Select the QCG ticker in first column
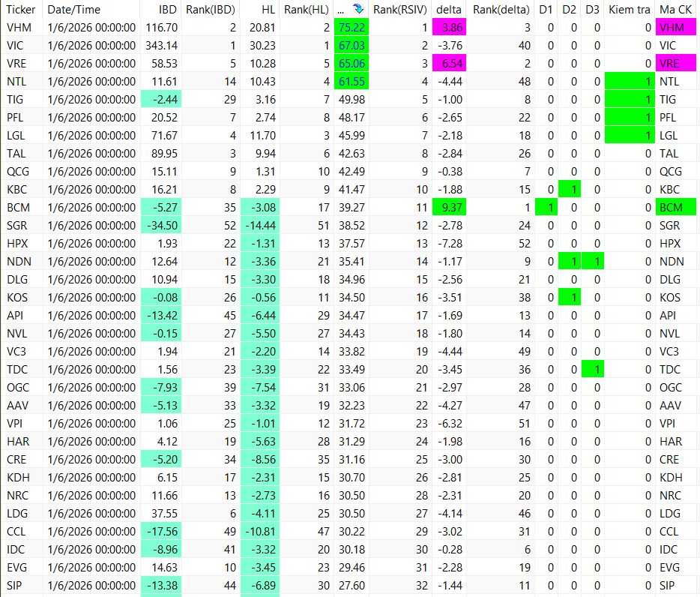Screen dimensions: 700x597 point(18,172)
